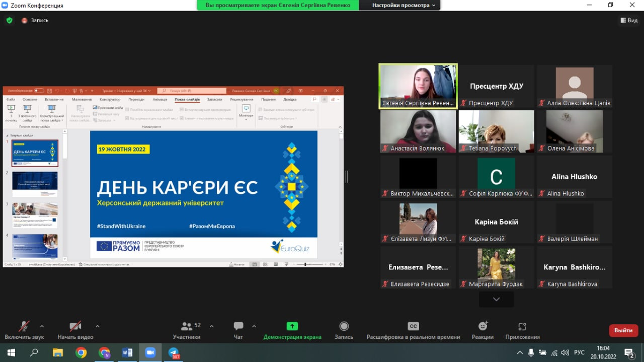Open File Explorer from taskbar
This screenshot has width=644, height=362.
tap(58, 352)
